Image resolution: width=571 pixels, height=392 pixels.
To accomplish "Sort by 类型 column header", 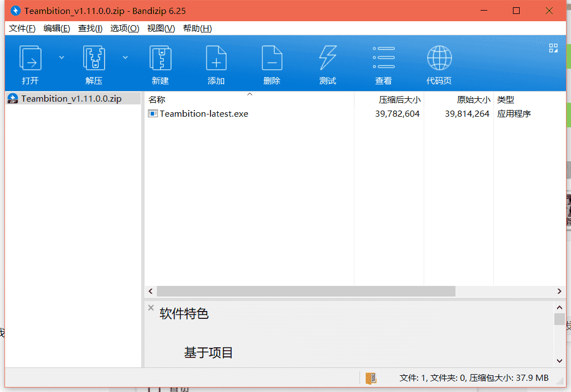I will pos(530,99).
